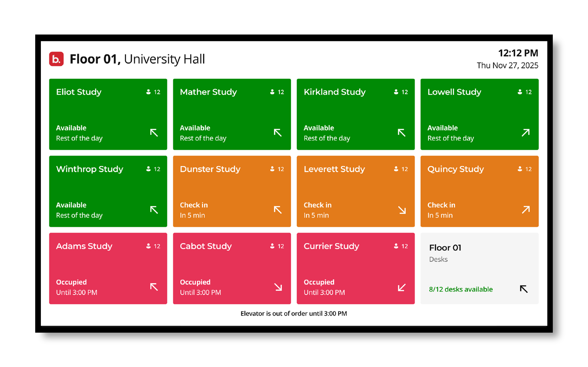
Task: Click the direction arrow on Mather Study card
Action: (278, 133)
